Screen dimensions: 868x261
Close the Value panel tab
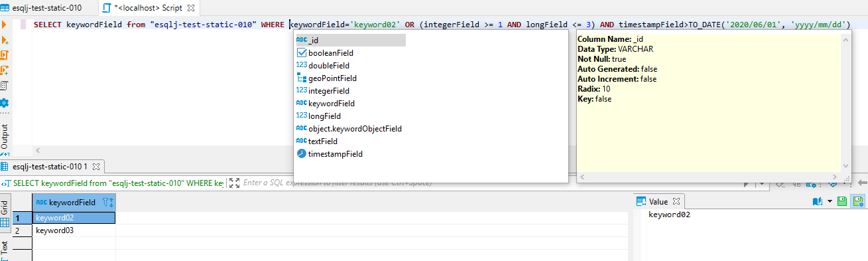tap(676, 201)
